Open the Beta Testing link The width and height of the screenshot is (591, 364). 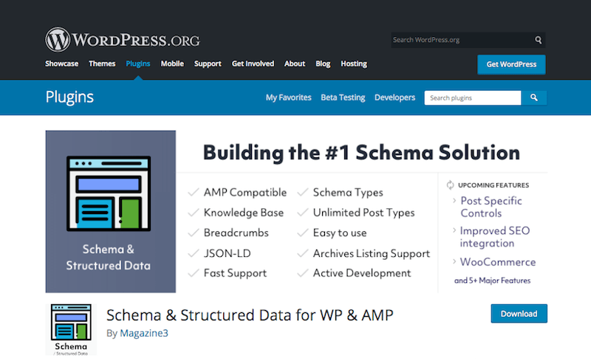point(343,97)
